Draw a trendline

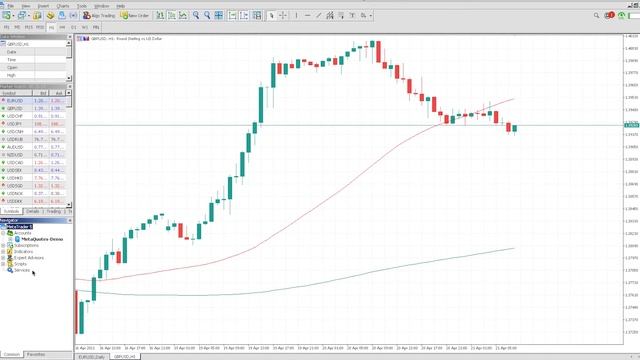(x=319, y=16)
